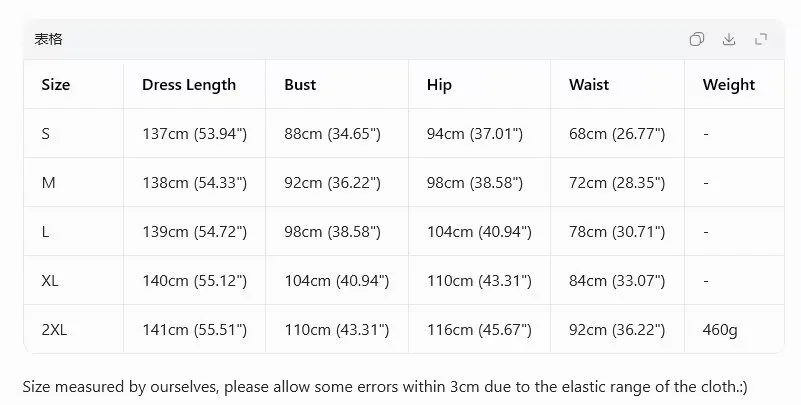Select the 92cm (36.22") bust cell
The width and height of the screenshot is (801, 405).
click(x=333, y=183)
